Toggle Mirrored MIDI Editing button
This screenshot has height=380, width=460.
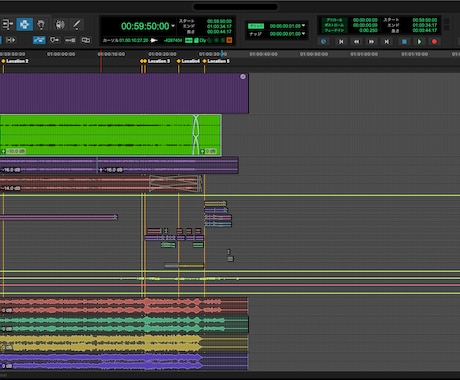pyautogui.click(x=70, y=40)
